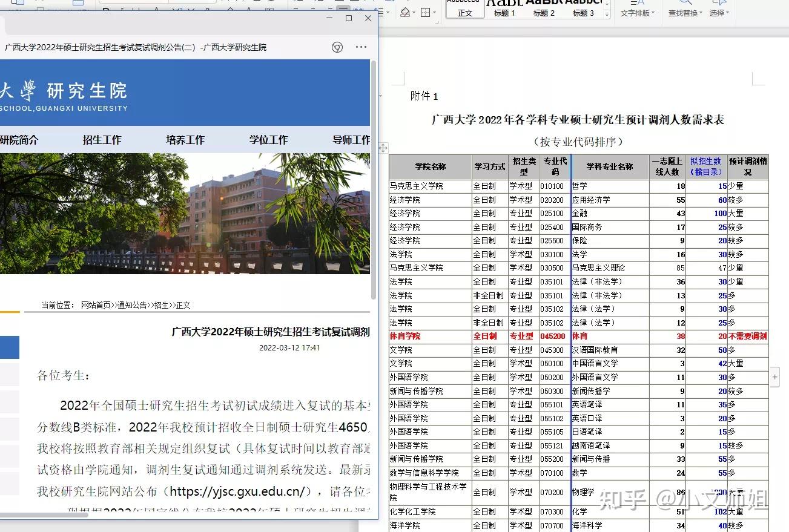Open the 导师工作 navigation menu
The width and height of the screenshot is (789, 532).
click(x=351, y=140)
